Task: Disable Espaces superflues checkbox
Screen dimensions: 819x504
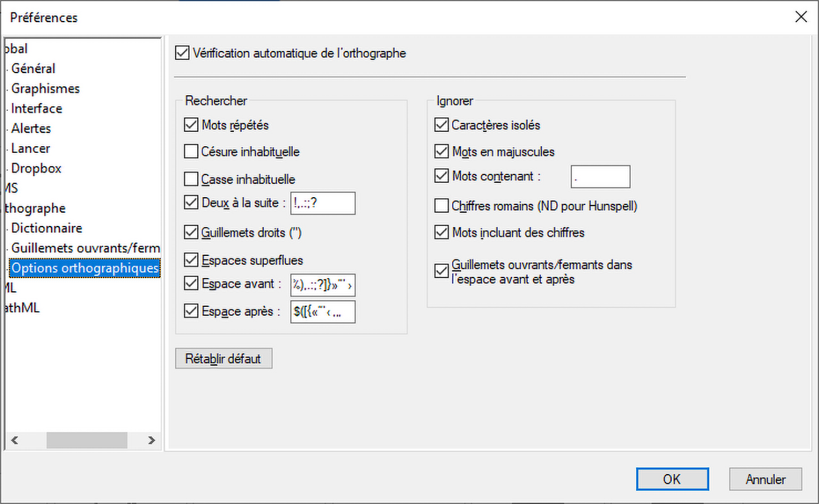Action: click(x=191, y=260)
